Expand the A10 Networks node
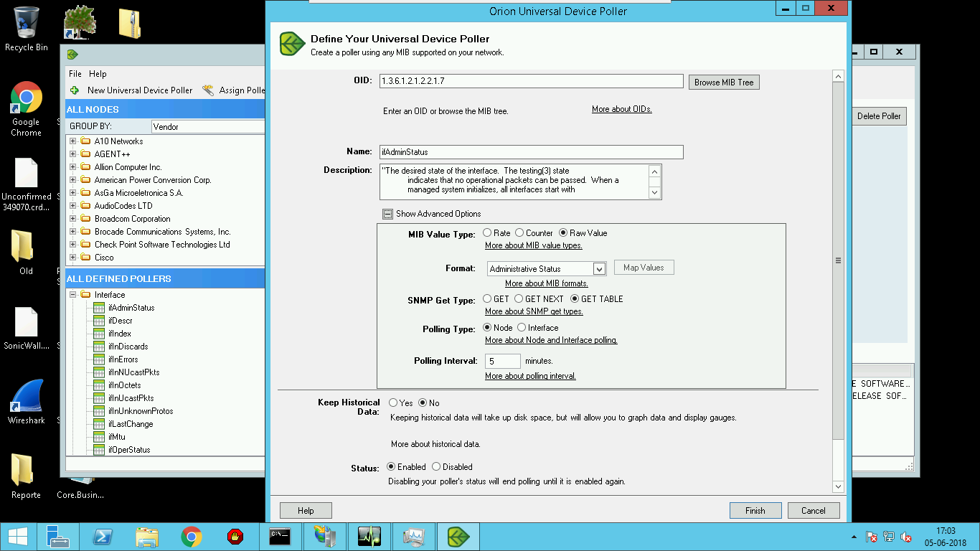Screen dimensions: 980x551 72,141
